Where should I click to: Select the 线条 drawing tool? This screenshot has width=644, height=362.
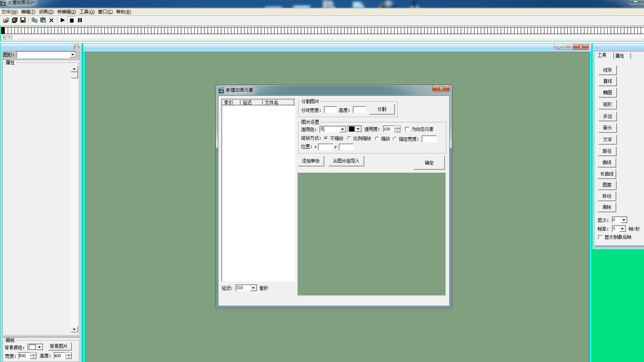click(607, 70)
